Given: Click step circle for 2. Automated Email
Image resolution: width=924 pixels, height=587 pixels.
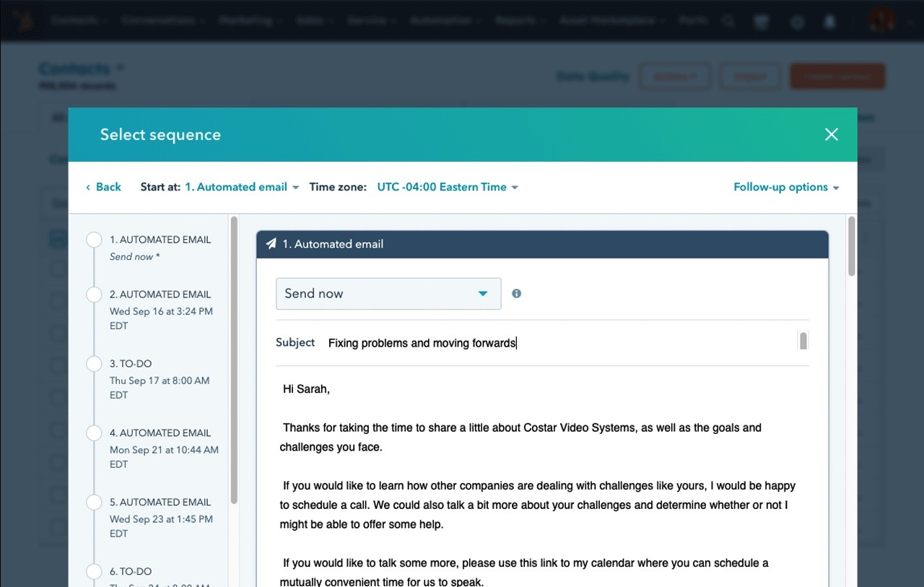Looking at the screenshot, I should pos(94,295).
